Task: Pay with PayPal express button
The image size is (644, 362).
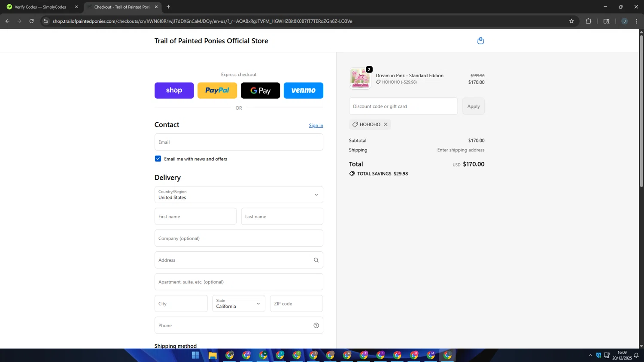Action: (217, 90)
